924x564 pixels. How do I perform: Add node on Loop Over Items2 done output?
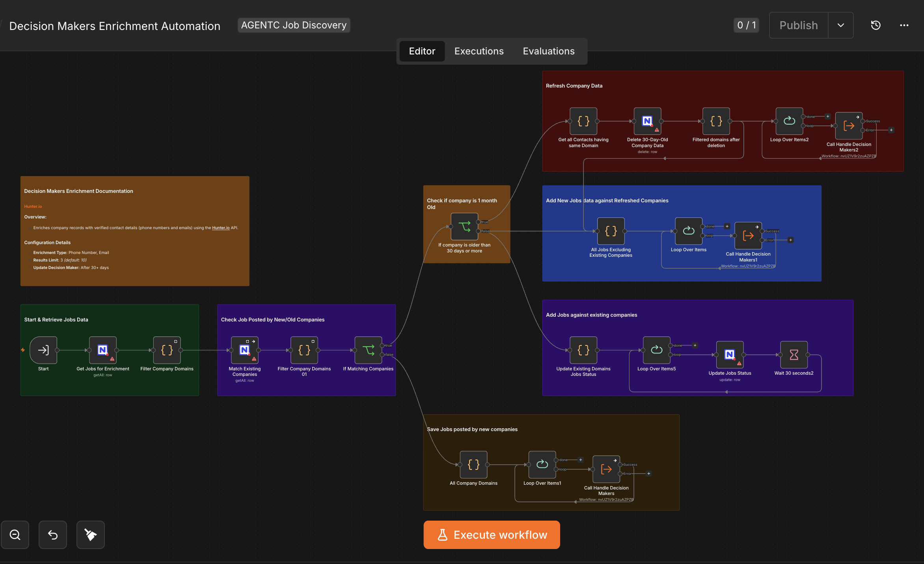tap(828, 116)
